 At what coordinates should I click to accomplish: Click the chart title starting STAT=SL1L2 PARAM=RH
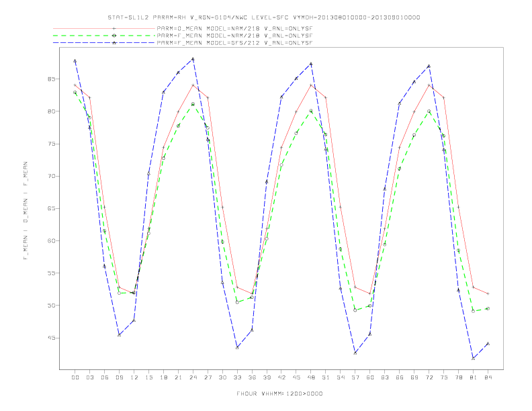(x=264, y=17)
